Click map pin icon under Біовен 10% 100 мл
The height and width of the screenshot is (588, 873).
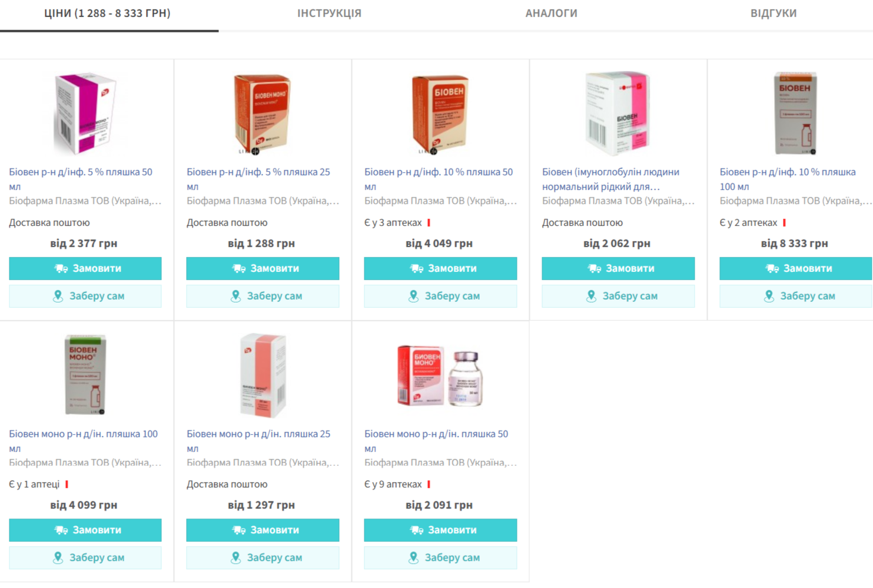(769, 296)
